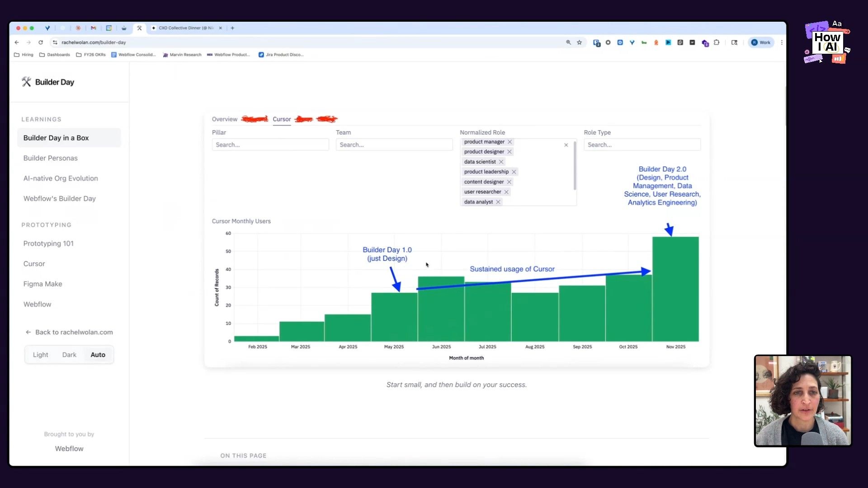This screenshot has width=868, height=488.
Task: Open the Cursor page in sidebar Prototyping section
Action: tap(34, 264)
